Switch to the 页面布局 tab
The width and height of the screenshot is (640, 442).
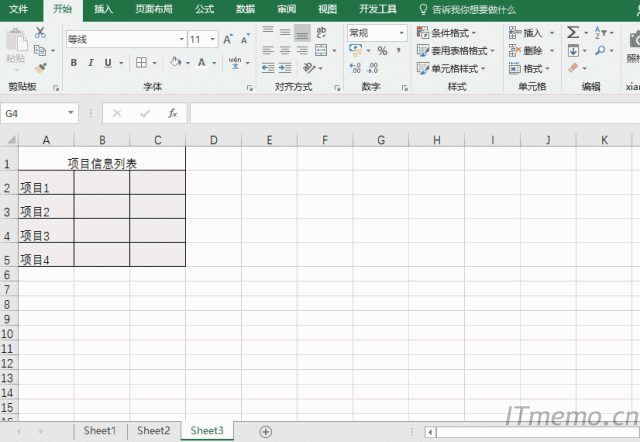(154, 9)
